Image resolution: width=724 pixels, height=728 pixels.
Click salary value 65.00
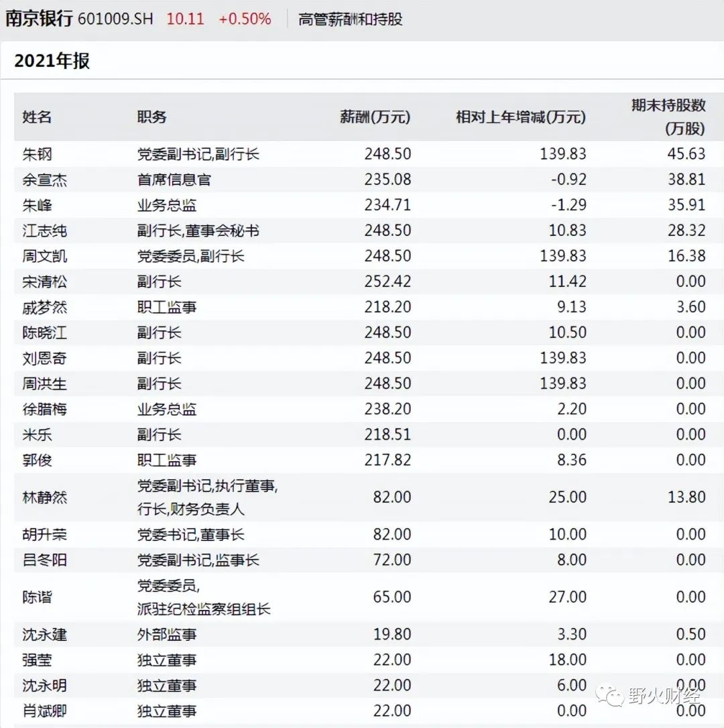point(392,597)
